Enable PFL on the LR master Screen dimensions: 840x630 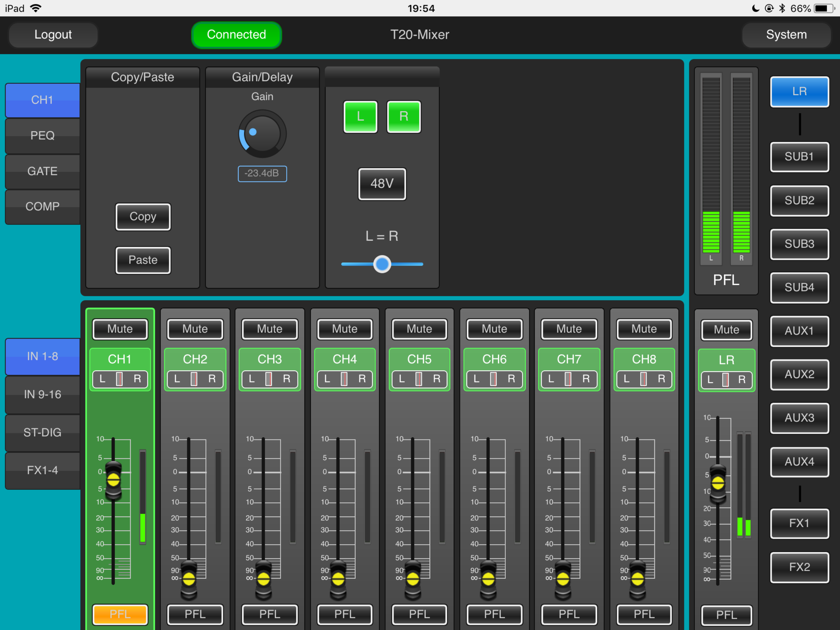pyautogui.click(x=726, y=615)
